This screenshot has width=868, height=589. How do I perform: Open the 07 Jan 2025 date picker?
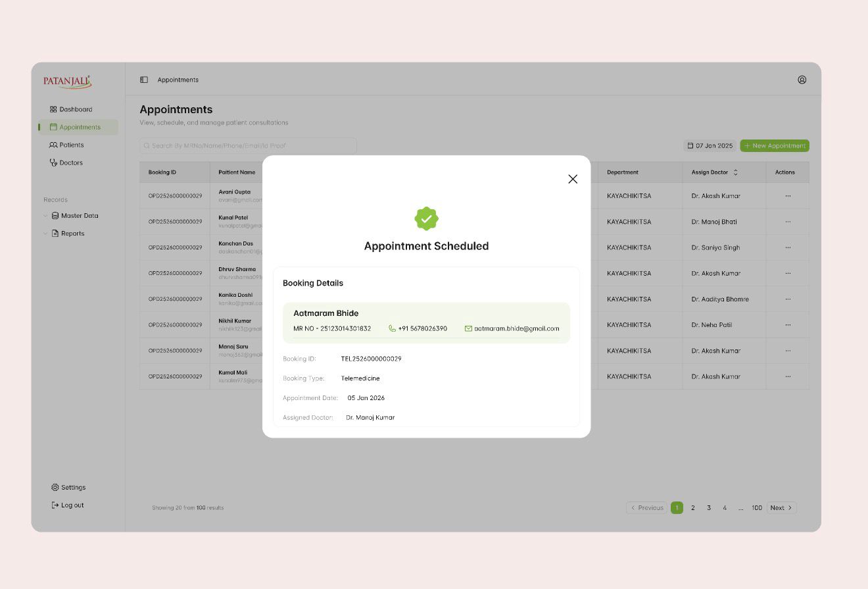tap(710, 146)
